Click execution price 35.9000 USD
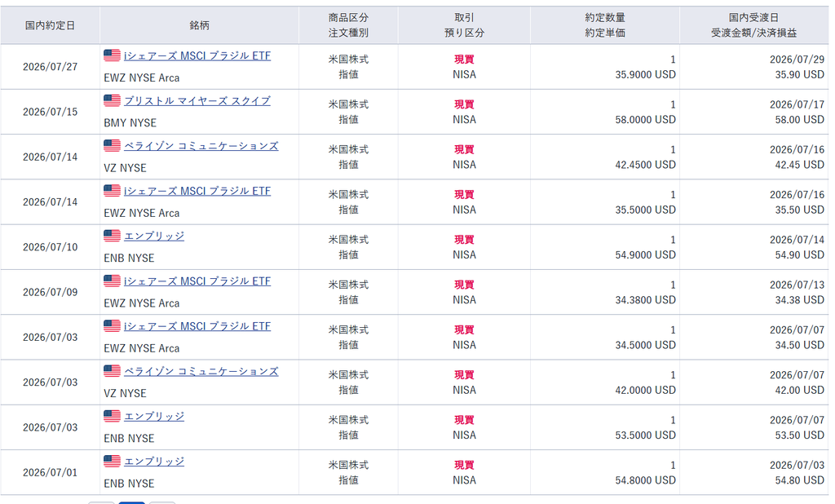This screenshot has height=504, width=835. pyautogui.click(x=646, y=74)
